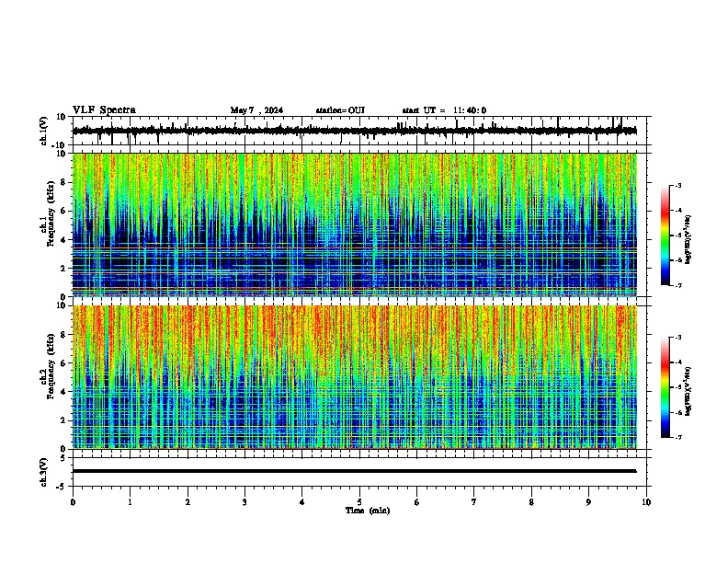Click time axis tick label '5'
Viewport: 728px width, 563px height.
359,502
